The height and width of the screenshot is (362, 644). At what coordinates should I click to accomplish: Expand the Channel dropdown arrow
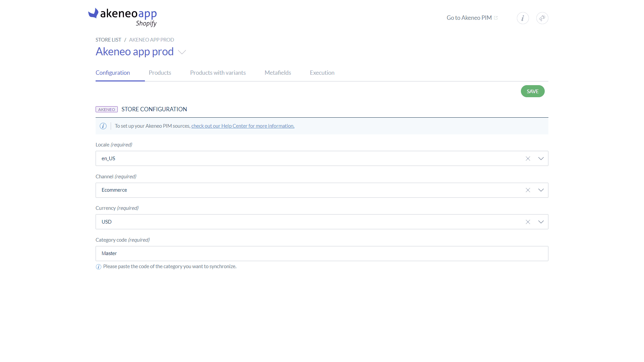[x=541, y=190]
